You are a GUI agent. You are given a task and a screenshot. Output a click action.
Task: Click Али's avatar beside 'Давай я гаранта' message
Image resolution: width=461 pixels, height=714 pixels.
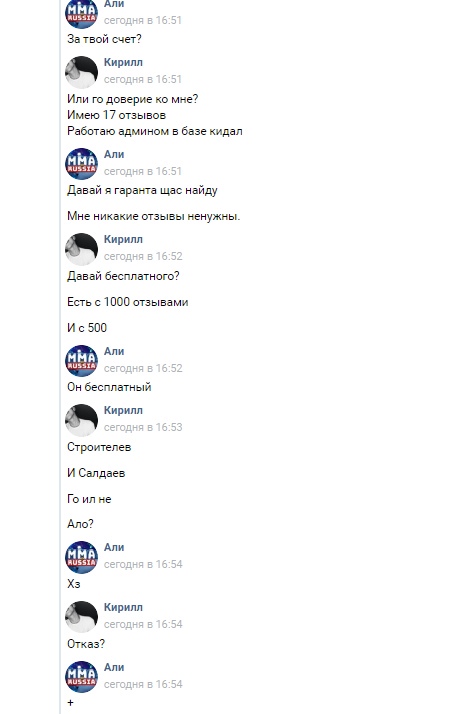[x=82, y=163]
